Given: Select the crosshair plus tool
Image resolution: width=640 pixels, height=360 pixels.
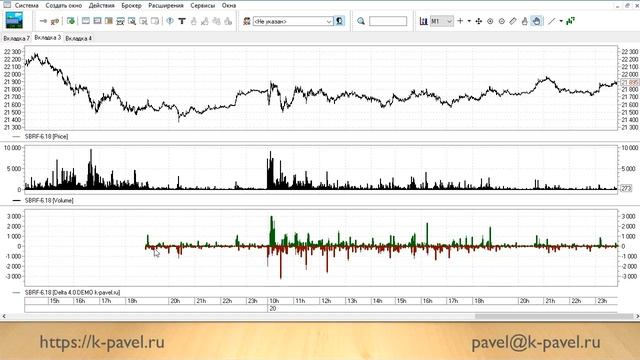Looking at the screenshot, I should (x=460, y=21).
